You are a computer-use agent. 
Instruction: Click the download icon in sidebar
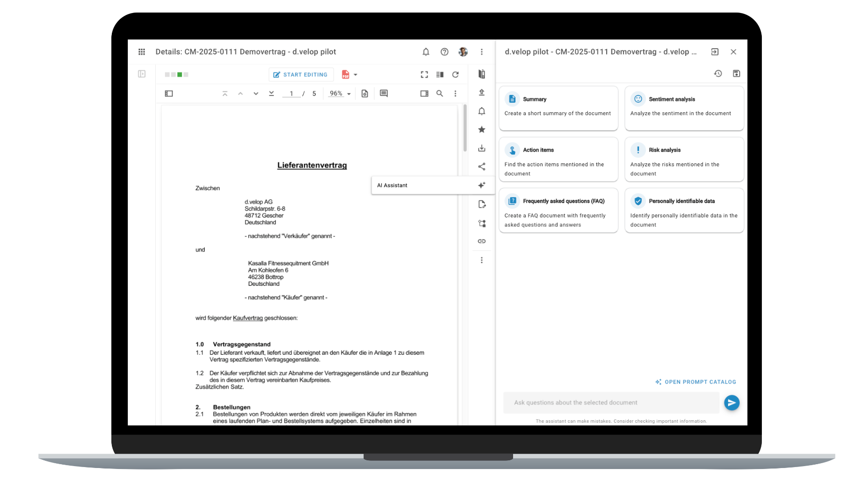pyautogui.click(x=481, y=148)
